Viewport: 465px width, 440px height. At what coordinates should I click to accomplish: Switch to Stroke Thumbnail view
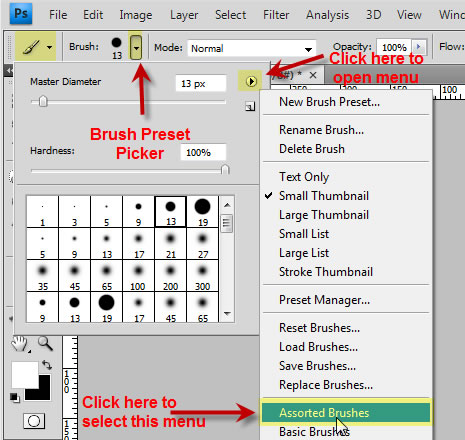point(326,272)
